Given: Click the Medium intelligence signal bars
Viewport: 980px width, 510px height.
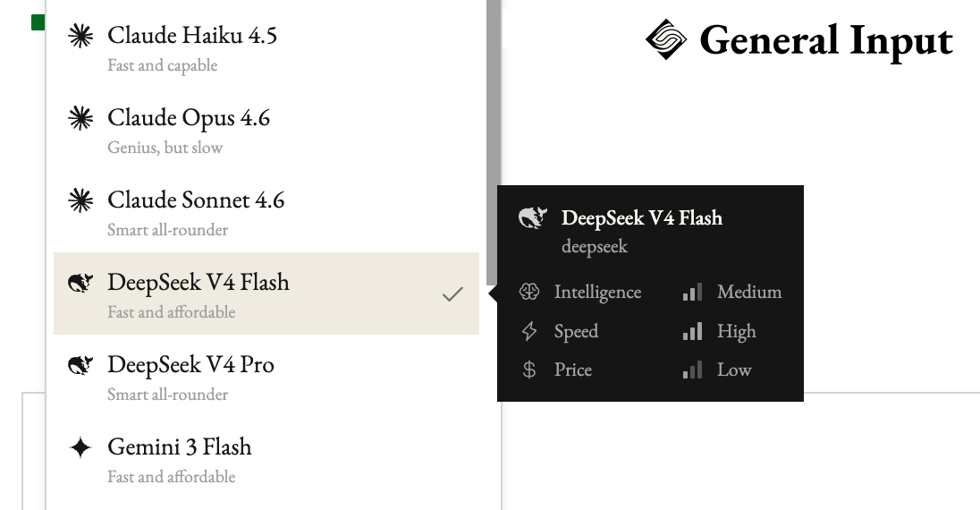Looking at the screenshot, I should [692, 293].
